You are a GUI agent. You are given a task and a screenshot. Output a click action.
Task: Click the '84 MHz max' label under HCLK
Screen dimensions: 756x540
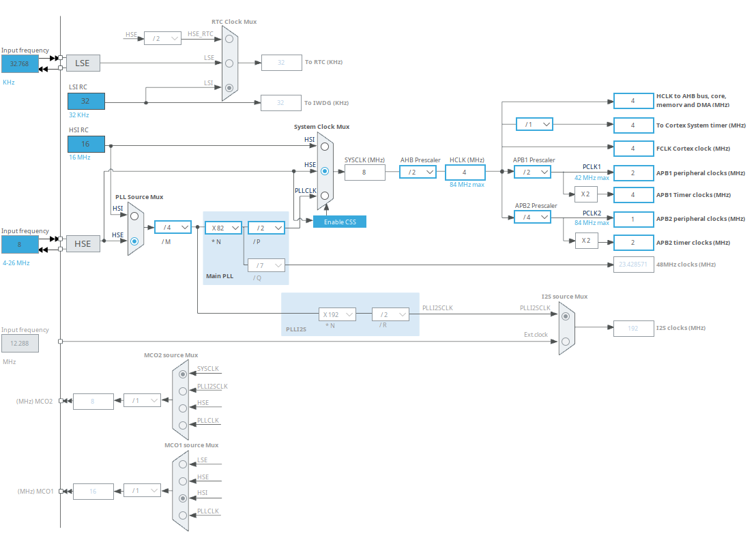click(467, 185)
